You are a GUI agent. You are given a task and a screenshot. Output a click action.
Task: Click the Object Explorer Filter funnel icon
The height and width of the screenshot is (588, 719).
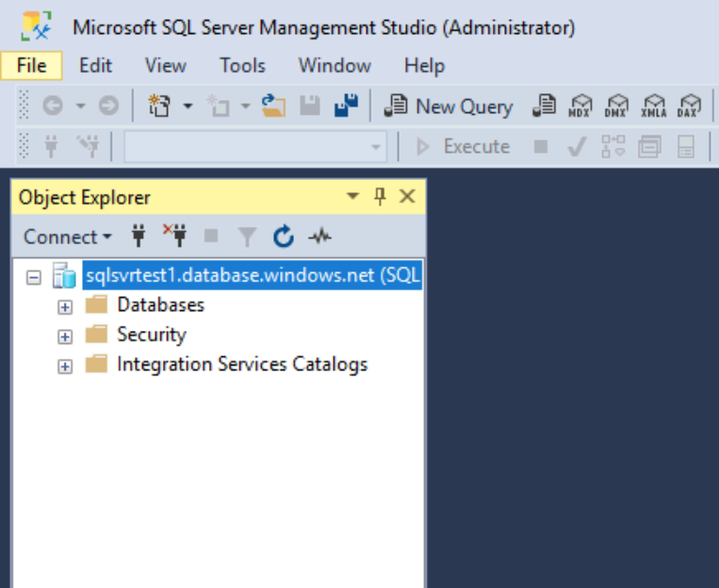(x=247, y=237)
